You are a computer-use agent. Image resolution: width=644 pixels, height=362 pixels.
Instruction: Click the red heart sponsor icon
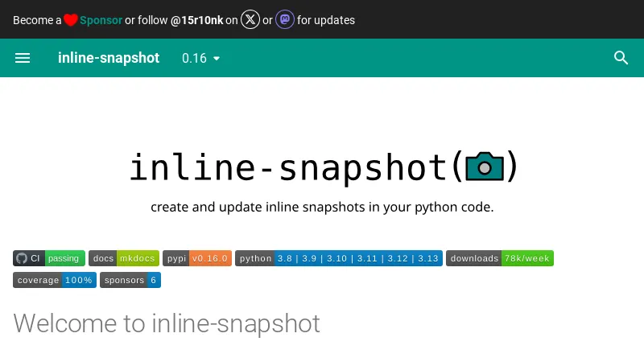[x=71, y=20]
